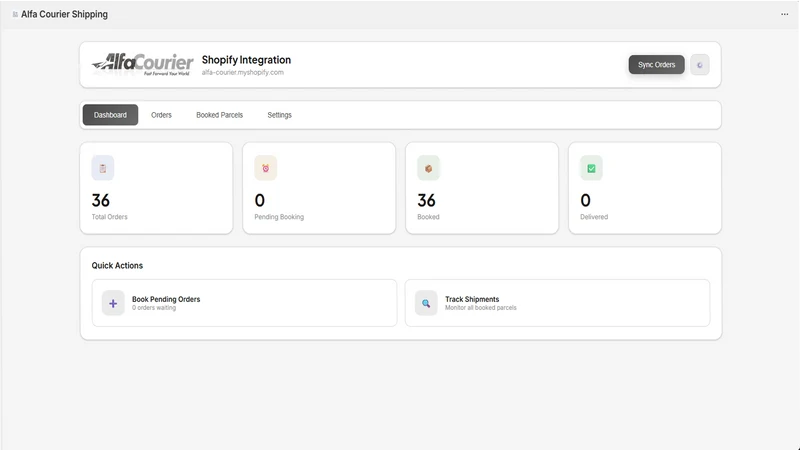Click the Alfa Courier Shipping title
The width and height of the screenshot is (800, 450).
click(64, 14)
